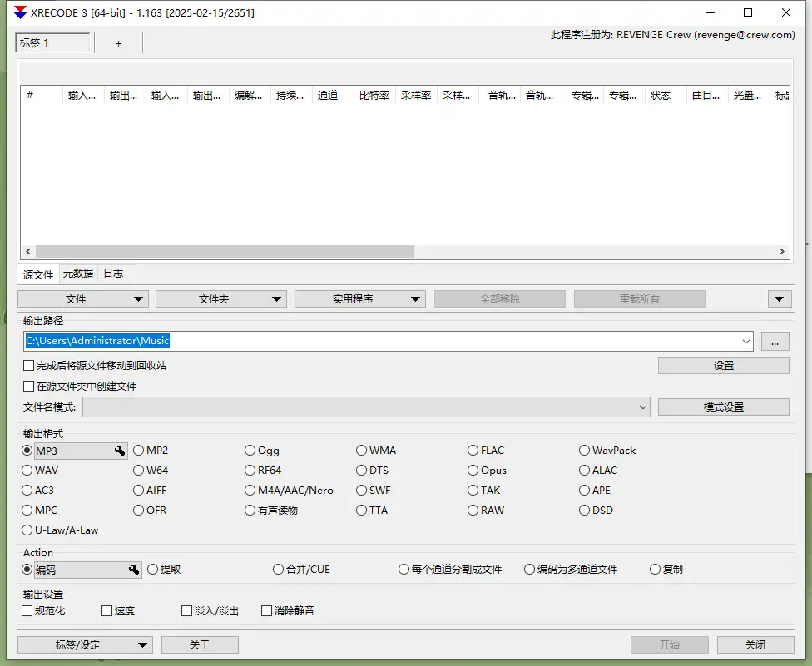The image size is (812, 666).
Task: Click the wrench icon beside 编码 action
Action: click(133, 570)
